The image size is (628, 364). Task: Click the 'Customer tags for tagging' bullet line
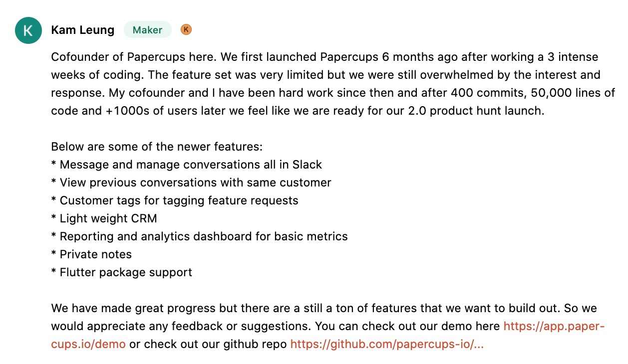[175, 200]
